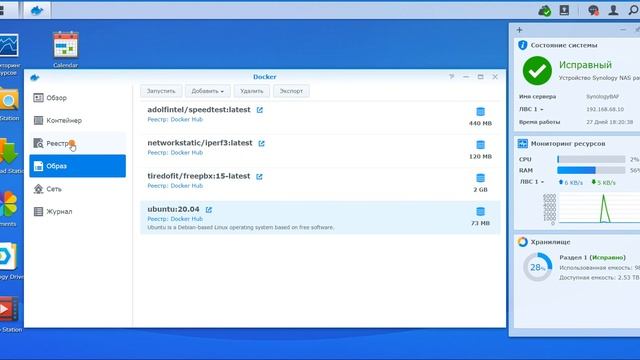The width and height of the screenshot is (640, 360).
Task: Open Docker help question mark
Action: [451, 76]
